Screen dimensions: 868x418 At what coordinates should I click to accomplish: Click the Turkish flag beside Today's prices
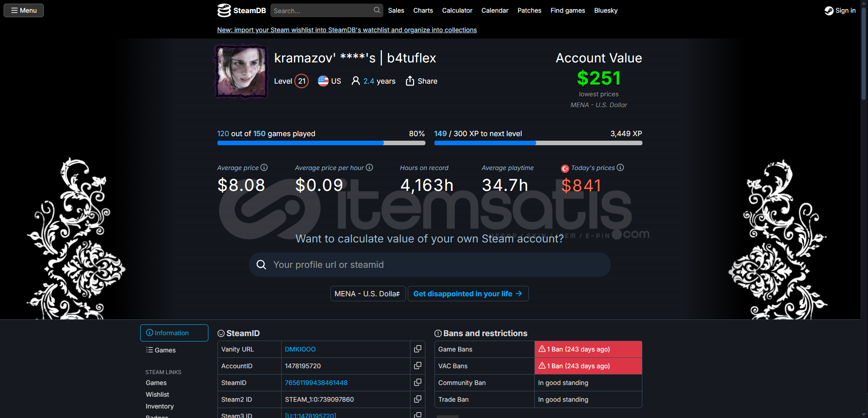pyautogui.click(x=565, y=168)
